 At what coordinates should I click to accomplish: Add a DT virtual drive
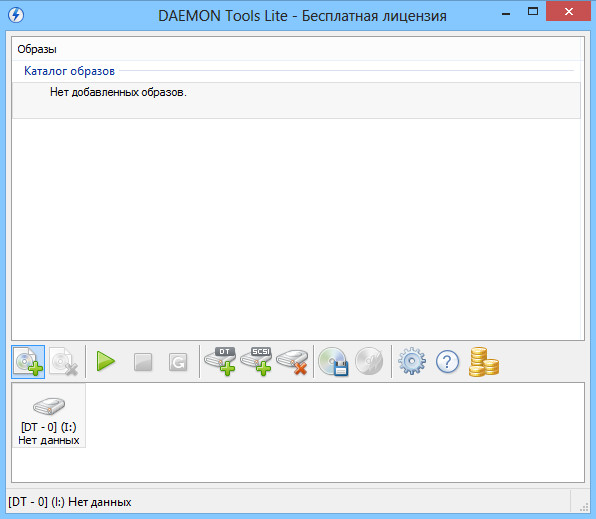pyautogui.click(x=220, y=361)
